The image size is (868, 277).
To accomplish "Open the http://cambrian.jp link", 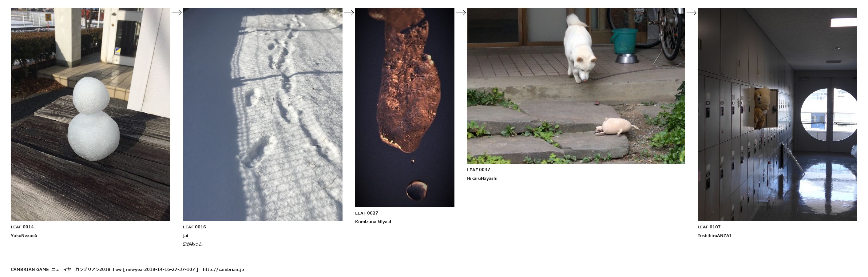I will [224, 270].
